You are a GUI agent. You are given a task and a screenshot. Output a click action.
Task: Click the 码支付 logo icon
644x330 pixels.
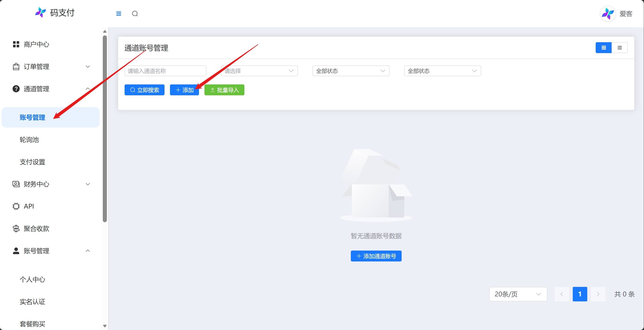pos(40,12)
